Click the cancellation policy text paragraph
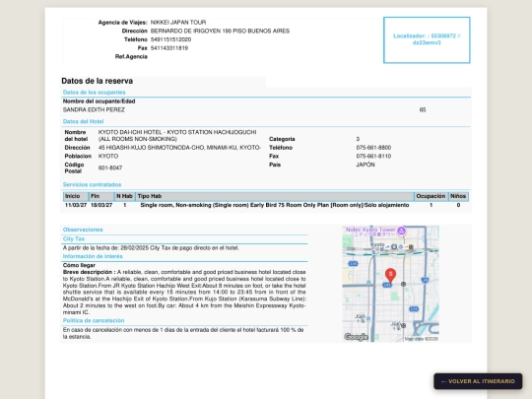532x399 pixels. click(x=183, y=333)
